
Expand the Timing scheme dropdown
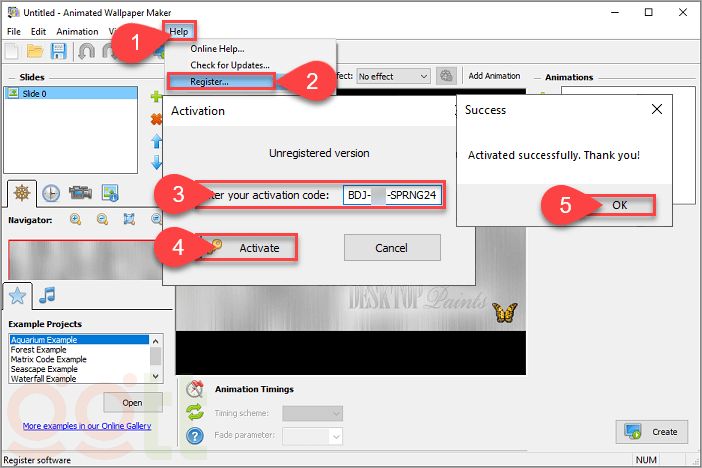point(312,413)
